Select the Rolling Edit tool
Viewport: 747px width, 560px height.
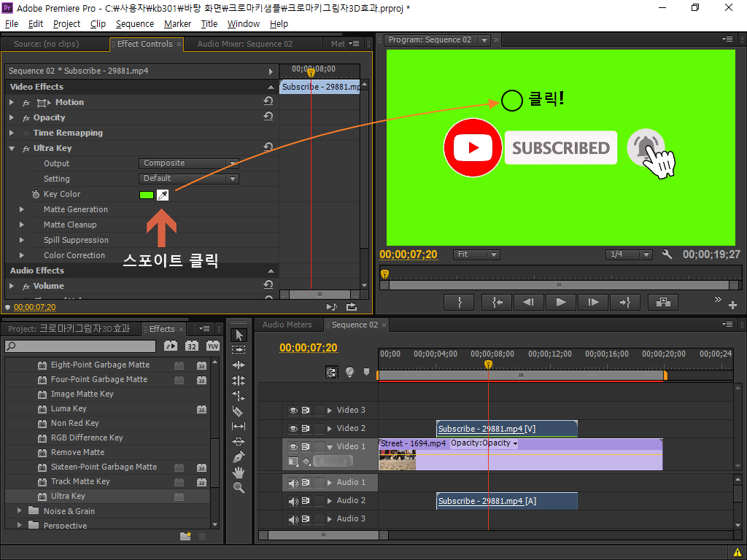(239, 381)
